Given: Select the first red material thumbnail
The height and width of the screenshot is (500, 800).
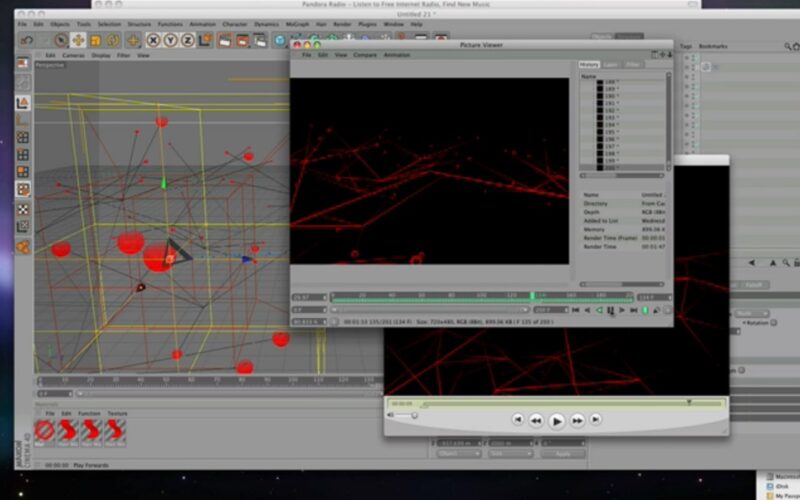Looking at the screenshot, I should (x=45, y=431).
